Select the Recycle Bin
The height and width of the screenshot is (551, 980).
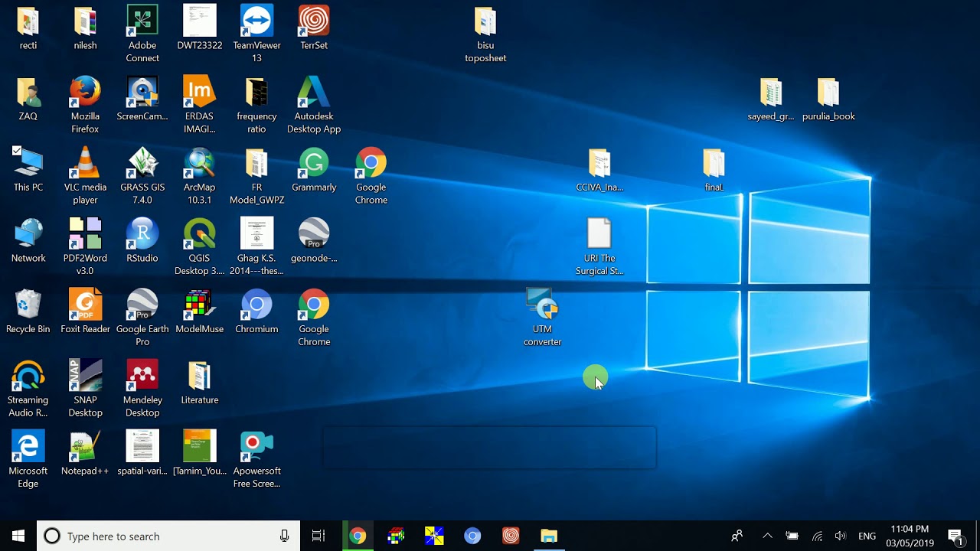click(28, 312)
